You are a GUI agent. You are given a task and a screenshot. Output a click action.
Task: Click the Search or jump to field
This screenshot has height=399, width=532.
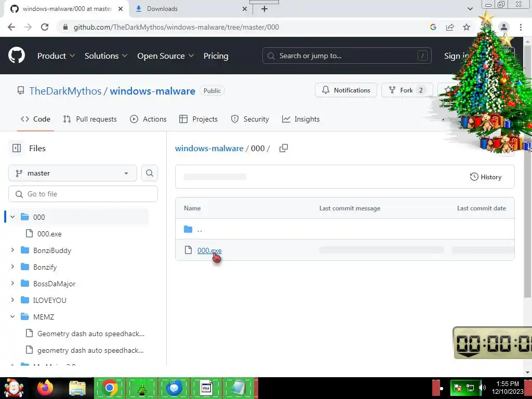[x=347, y=56]
